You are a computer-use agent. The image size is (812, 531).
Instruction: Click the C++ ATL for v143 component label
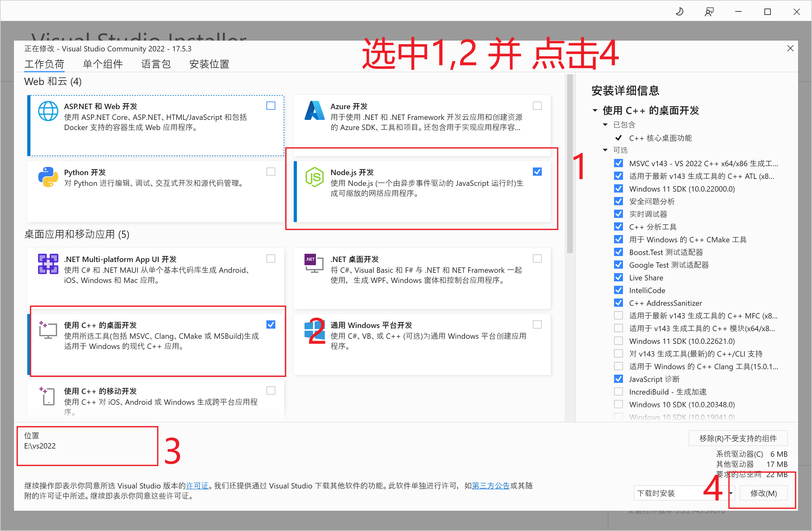coord(702,176)
